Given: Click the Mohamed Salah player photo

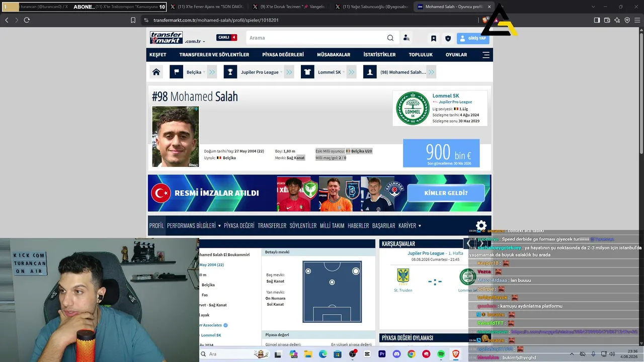Looking at the screenshot, I should click(x=176, y=136).
